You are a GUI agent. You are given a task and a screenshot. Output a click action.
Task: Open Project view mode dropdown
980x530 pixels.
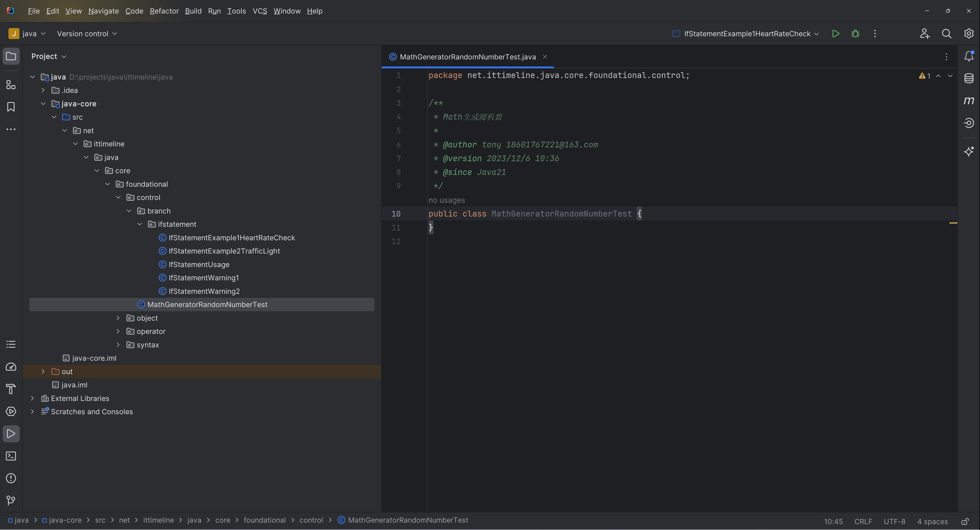[x=49, y=56]
